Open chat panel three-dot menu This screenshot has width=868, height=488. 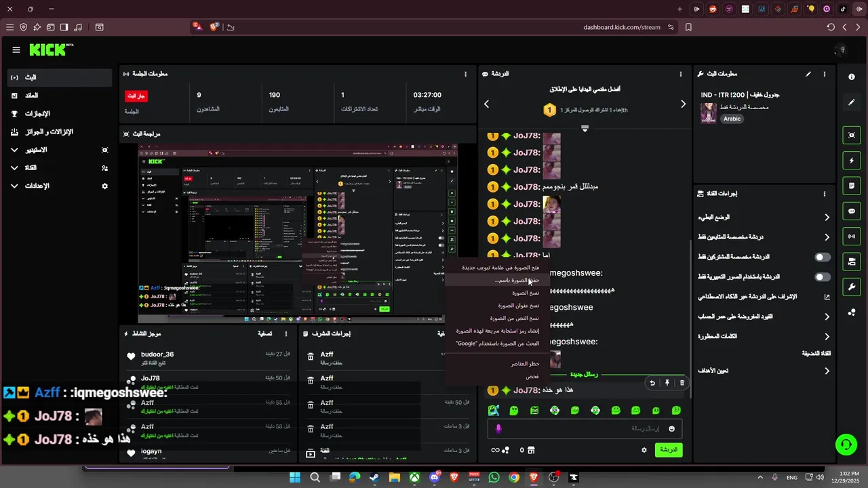point(681,74)
